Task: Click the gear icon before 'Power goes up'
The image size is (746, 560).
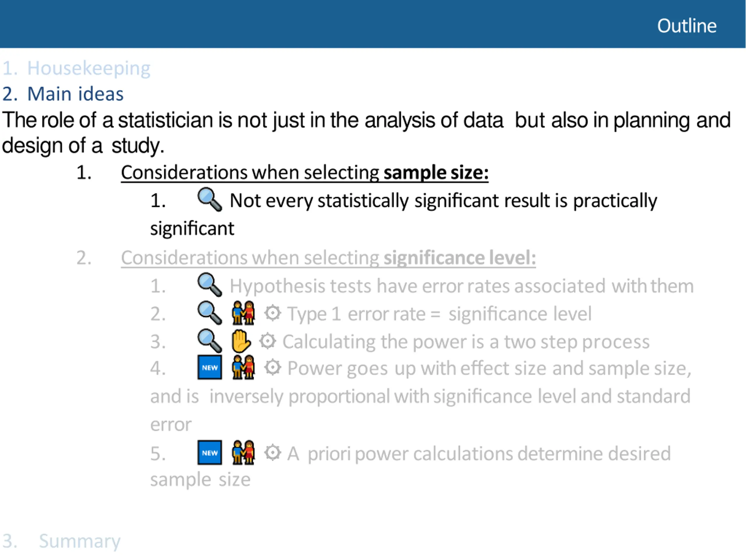Action: coord(272,367)
